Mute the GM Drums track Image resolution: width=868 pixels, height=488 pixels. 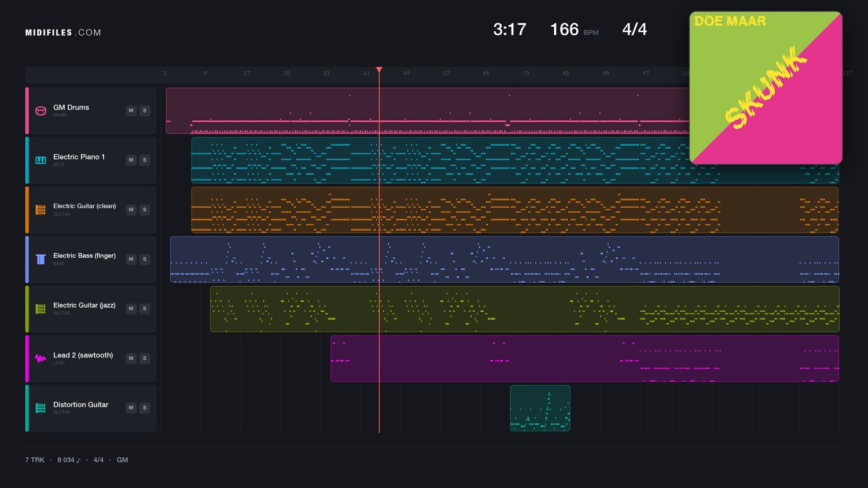tap(131, 110)
